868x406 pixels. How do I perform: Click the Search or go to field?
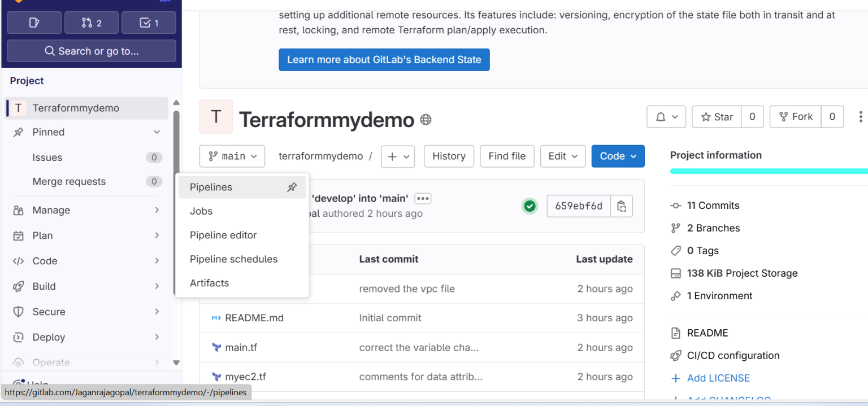pyautogui.click(x=92, y=51)
